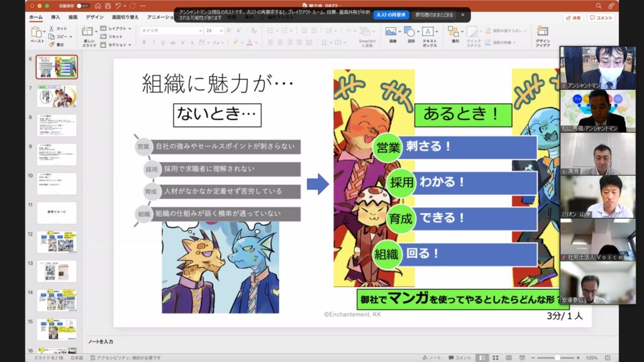Click the 新しいスライド (New Slide) icon
This screenshot has width=644, height=362.
(x=87, y=31)
